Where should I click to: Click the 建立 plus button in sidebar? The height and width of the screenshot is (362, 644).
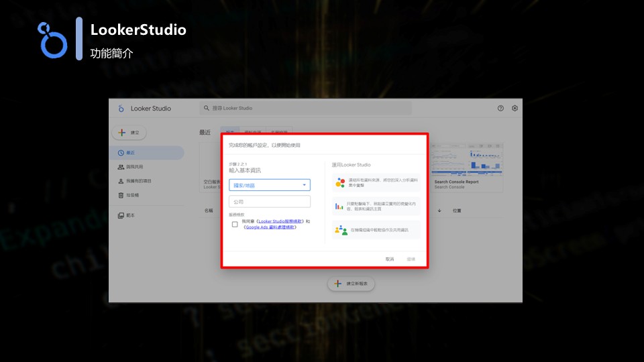[x=129, y=133]
